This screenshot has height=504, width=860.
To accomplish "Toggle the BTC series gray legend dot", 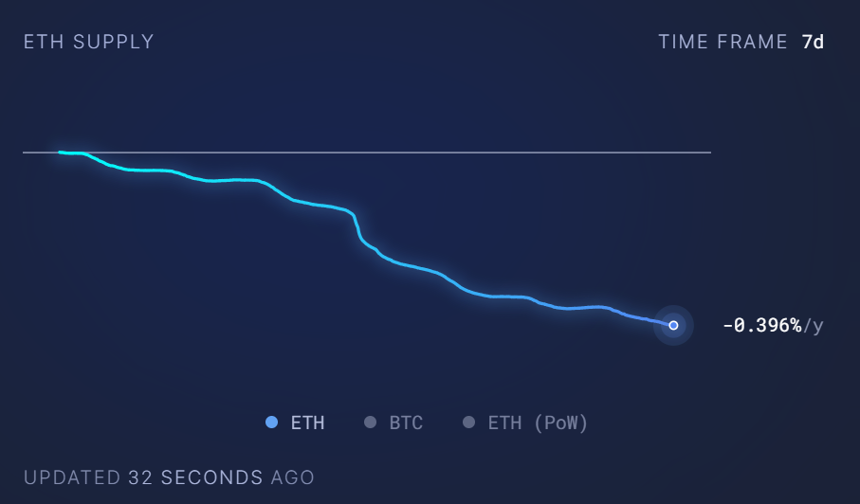I will tap(371, 423).
